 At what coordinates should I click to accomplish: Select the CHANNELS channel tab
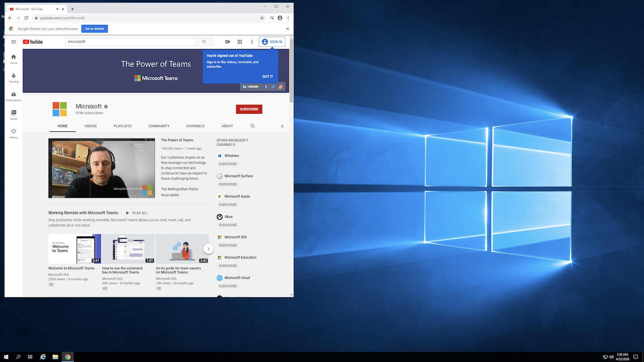[x=195, y=126]
